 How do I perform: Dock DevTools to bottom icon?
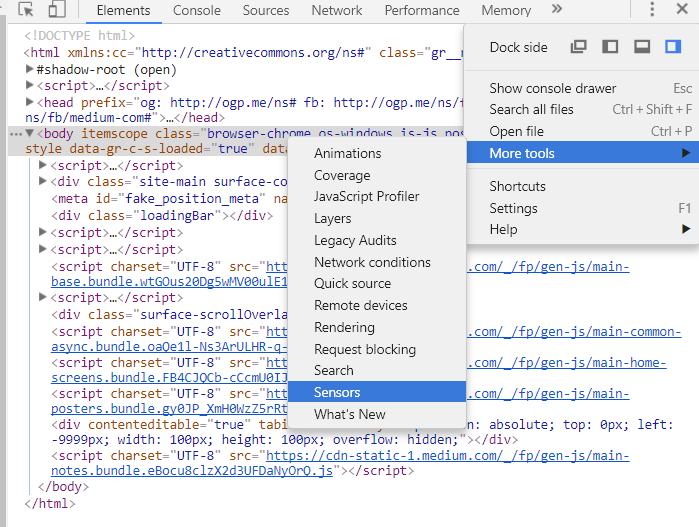(642, 47)
